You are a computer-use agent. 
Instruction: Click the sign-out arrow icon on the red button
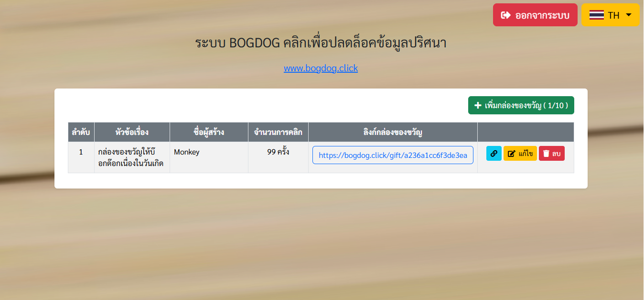(506, 15)
